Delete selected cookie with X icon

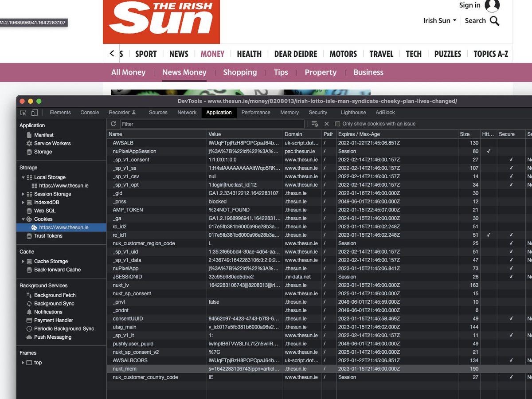point(327,124)
